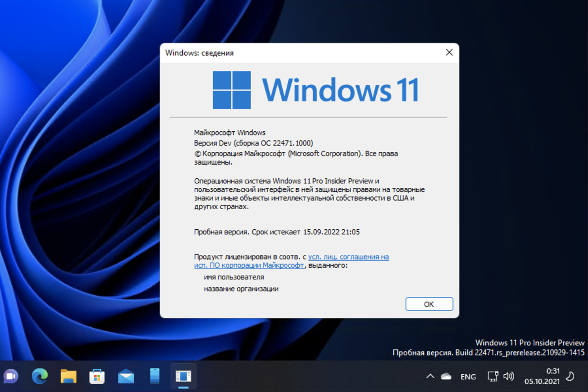Open File Explorer from the taskbar
This screenshot has height=392, width=588.
coord(68,376)
